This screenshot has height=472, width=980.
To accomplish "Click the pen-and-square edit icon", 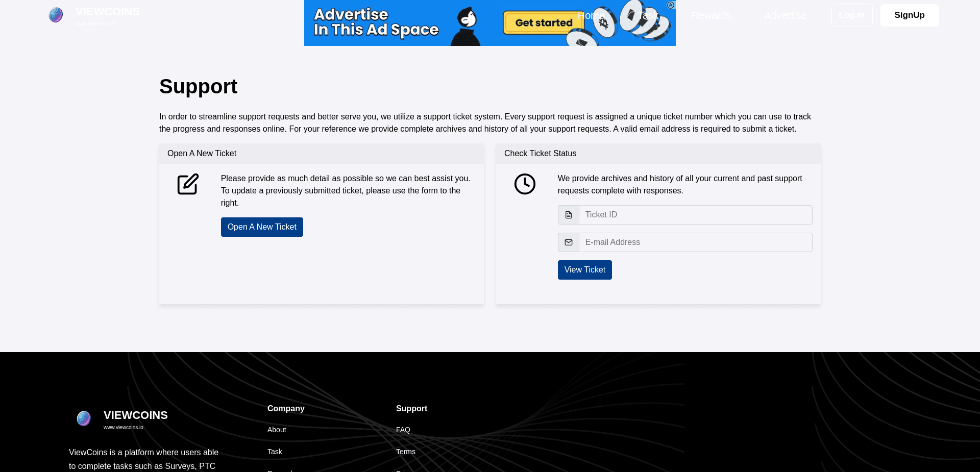I will (187, 184).
